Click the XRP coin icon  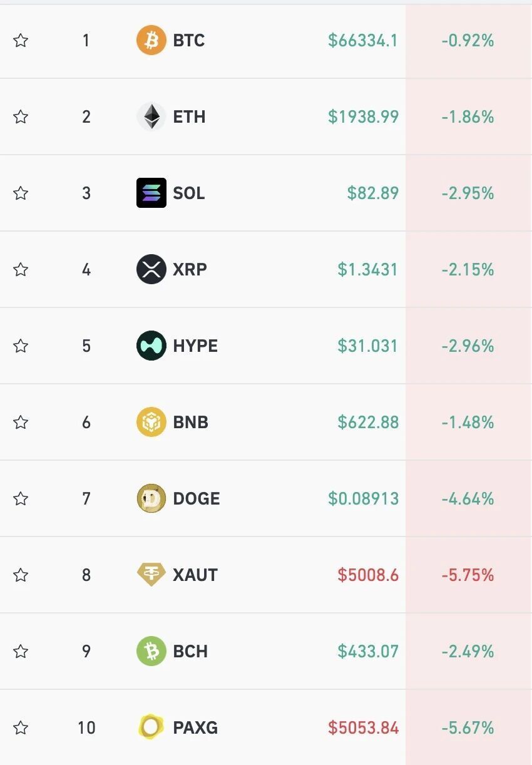click(x=151, y=270)
